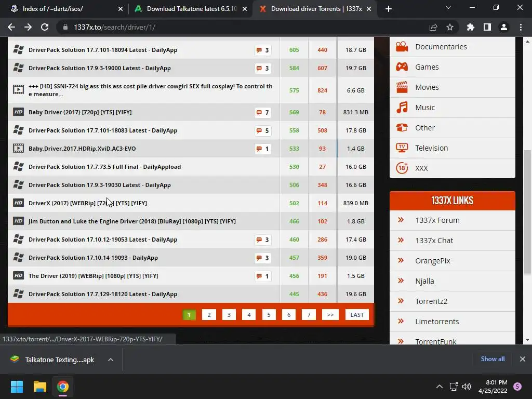Toggle the Chrome side panel icon
Image resolution: width=532 pixels, height=399 pixels.
487,27
